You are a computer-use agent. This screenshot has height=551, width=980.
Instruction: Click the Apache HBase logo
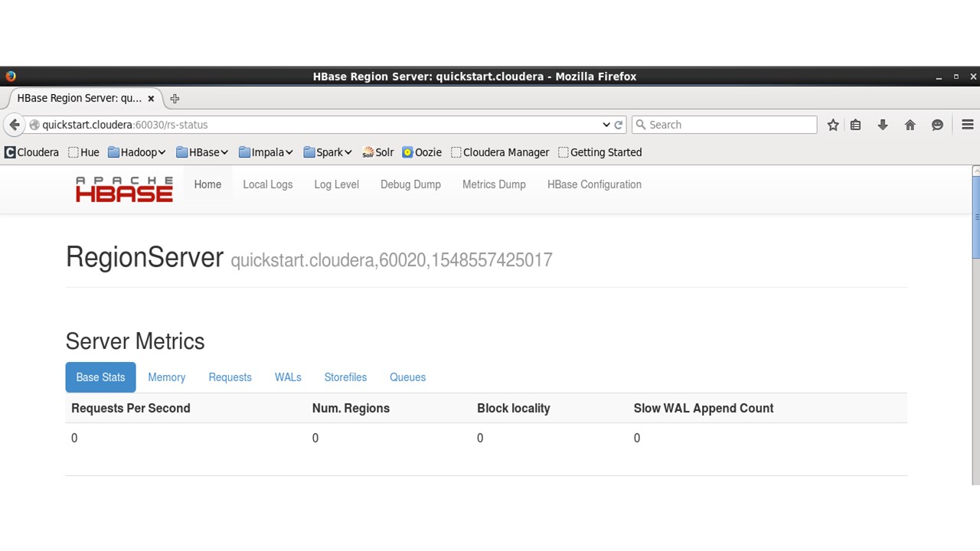124,189
